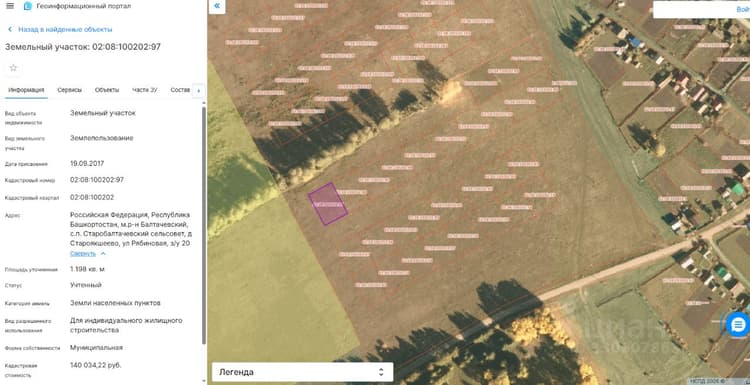Select area value 1 198 кв. м

coord(88,269)
